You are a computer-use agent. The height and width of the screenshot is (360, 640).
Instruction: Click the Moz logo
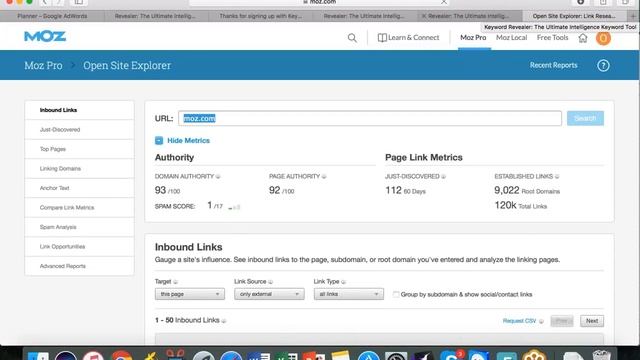pyautogui.click(x=45, y=36)
